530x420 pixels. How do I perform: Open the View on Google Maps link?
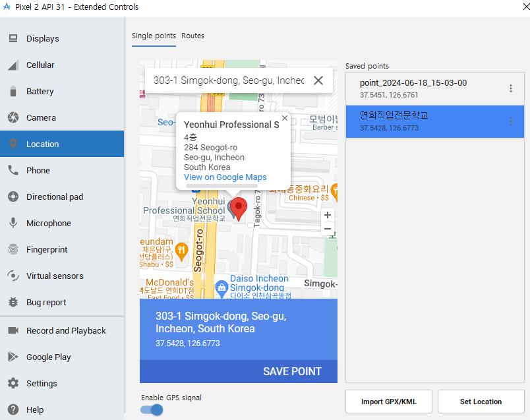(x=225, y=177)
